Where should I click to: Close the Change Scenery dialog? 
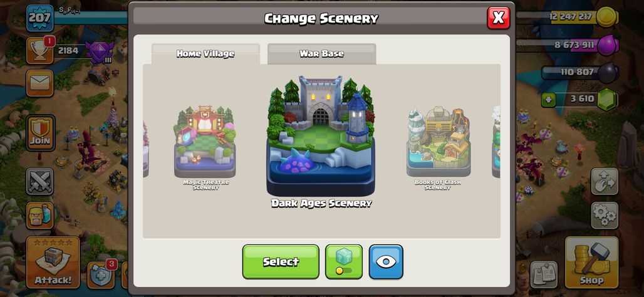click(498, 18)
